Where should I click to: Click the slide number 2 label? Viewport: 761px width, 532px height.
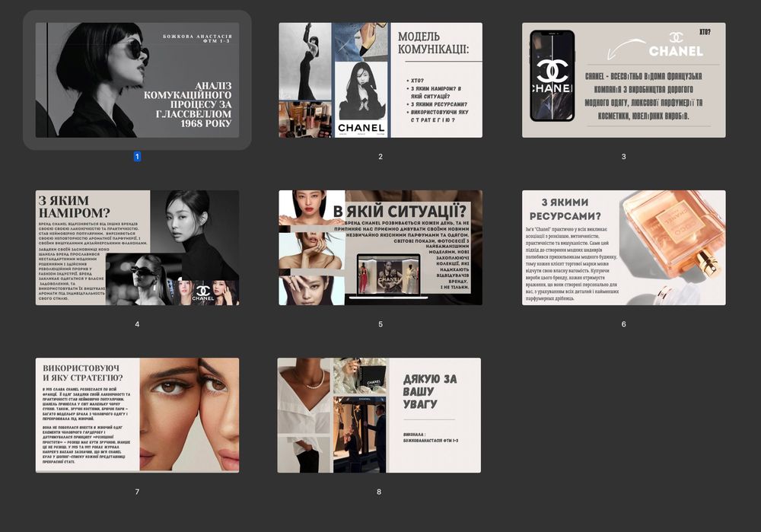(380, 156)
